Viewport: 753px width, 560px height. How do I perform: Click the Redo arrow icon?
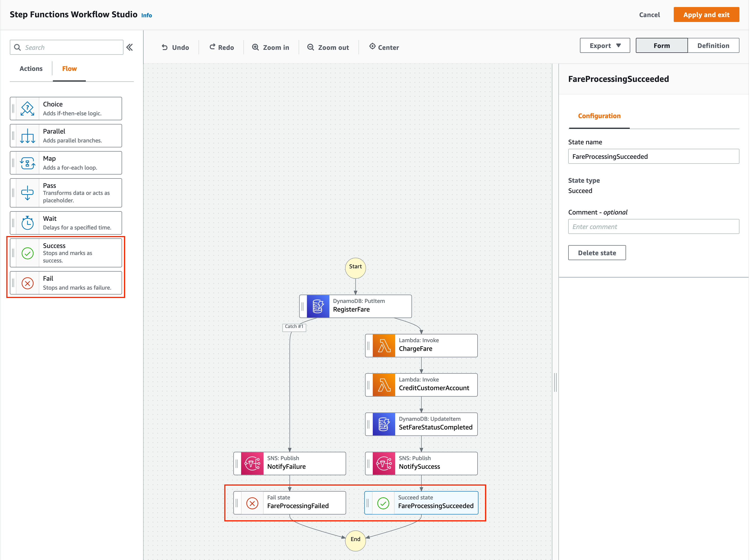point(212,47)
